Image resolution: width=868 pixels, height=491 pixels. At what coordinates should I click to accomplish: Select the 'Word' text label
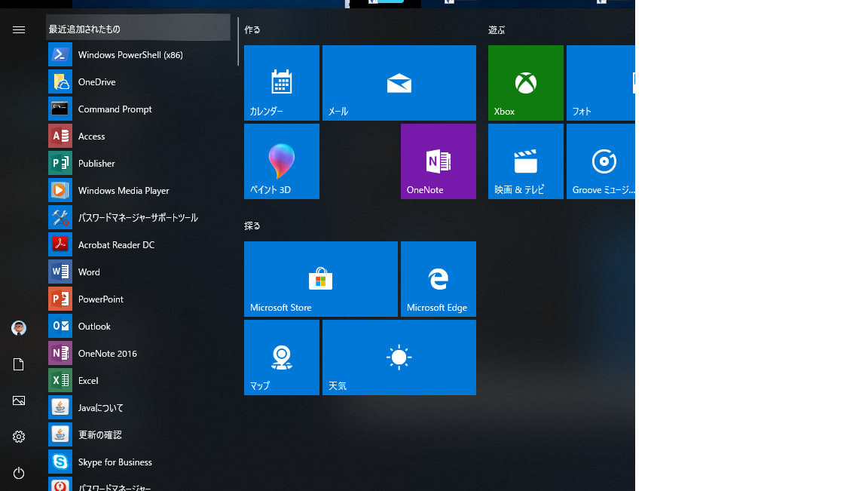89,272
